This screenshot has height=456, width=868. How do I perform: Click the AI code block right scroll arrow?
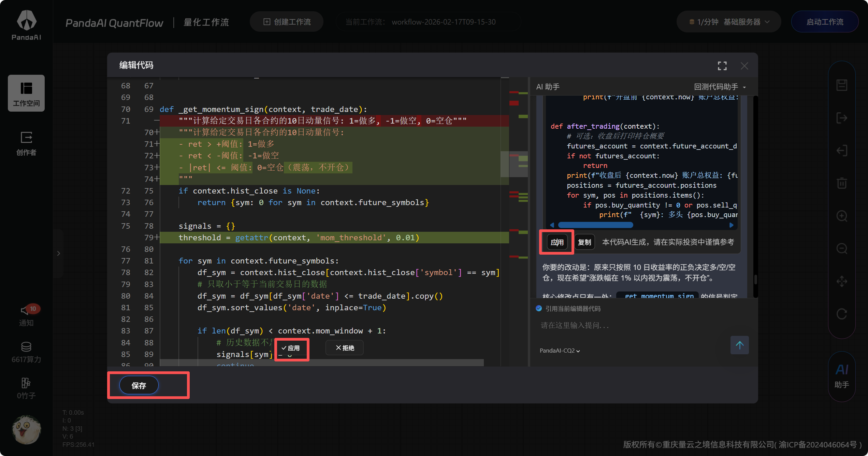pyautogui.click(x=731, y=225)
